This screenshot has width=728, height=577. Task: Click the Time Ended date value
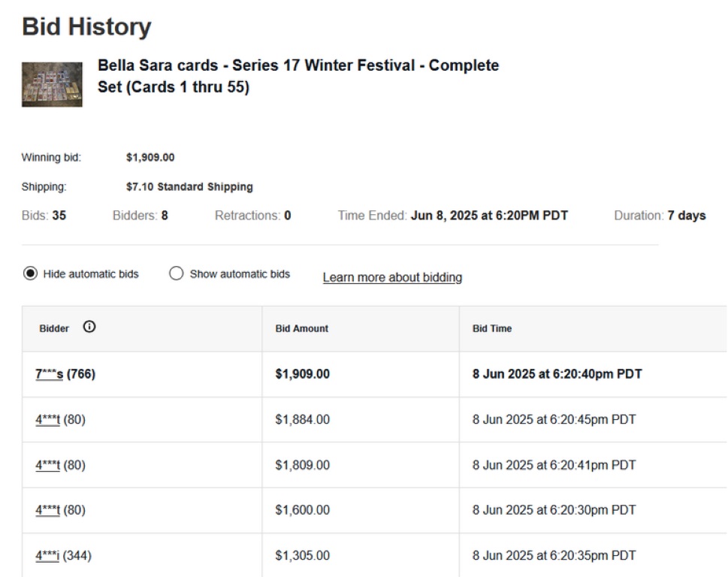tap(489, 216)
